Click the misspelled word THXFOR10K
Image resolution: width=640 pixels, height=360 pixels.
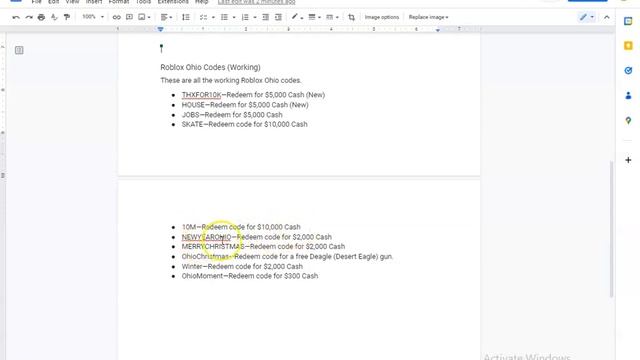[201, 95]
